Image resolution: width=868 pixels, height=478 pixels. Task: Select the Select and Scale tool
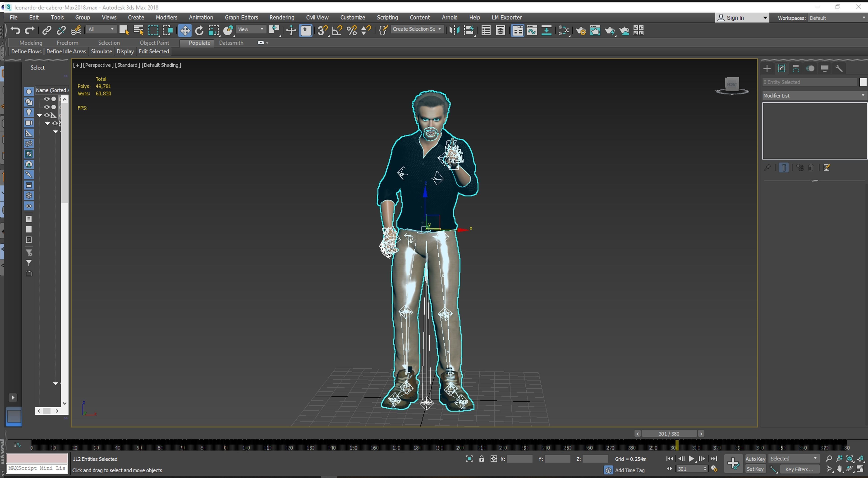(214, 31)
